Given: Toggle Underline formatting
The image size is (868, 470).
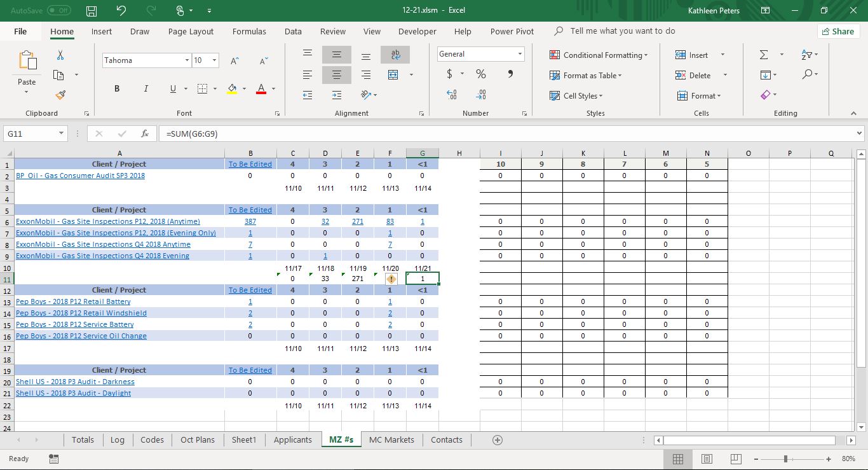Looking at the screenshot, I should [173, 89].
